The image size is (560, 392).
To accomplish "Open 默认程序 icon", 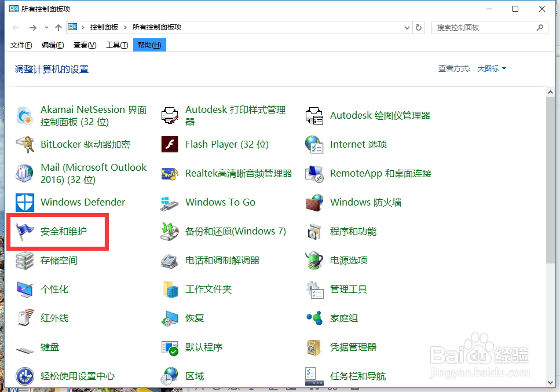I will coord(170,347).
